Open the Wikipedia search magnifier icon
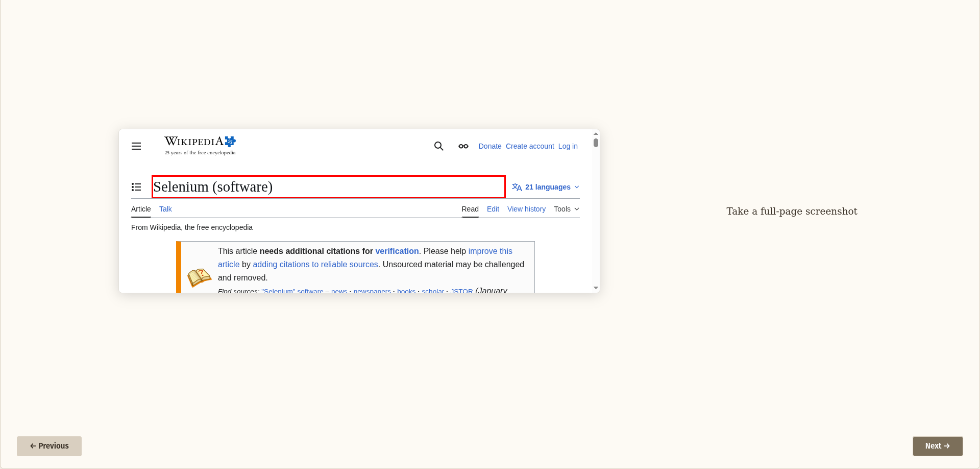This screenshot has height=469, width=980. point(439,146)
